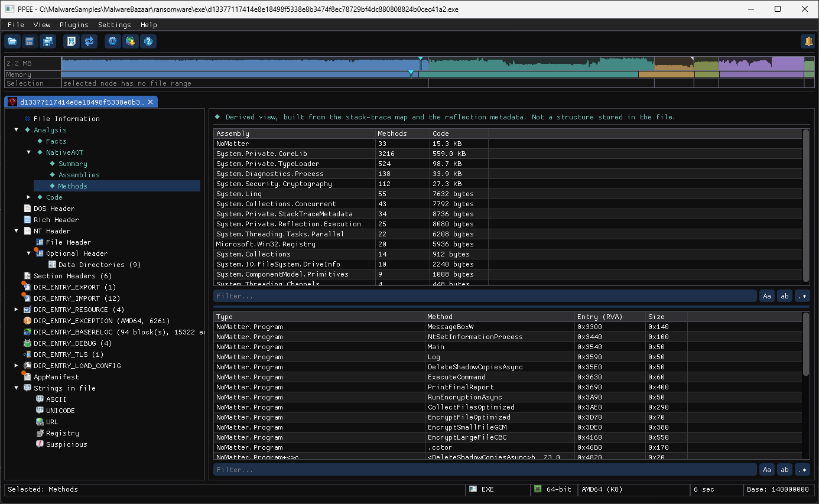
Task: Toggle whole-word ab on assemblies filter
Action: tap(785, 296)
